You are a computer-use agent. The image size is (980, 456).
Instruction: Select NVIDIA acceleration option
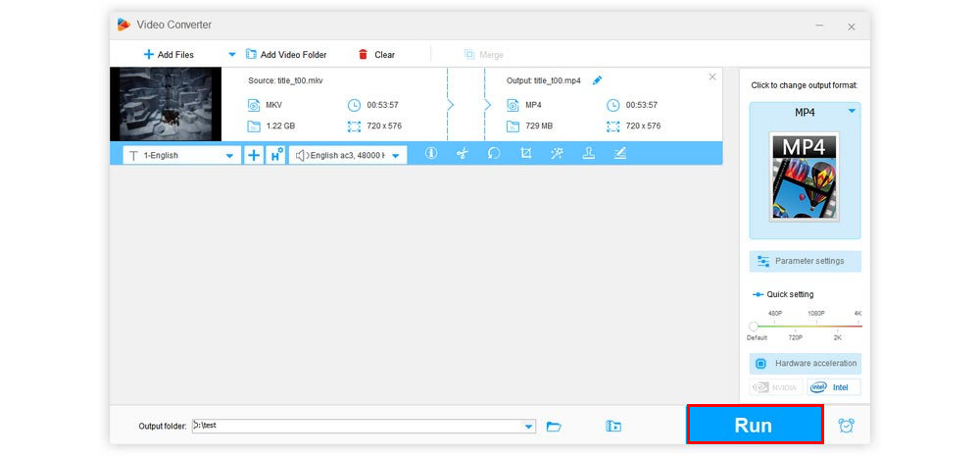[775, 387]
